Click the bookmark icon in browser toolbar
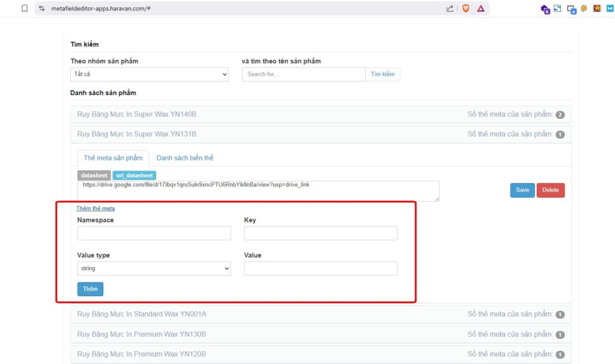The width and height of the screenshot is (615, 364). tap(24, 8)
